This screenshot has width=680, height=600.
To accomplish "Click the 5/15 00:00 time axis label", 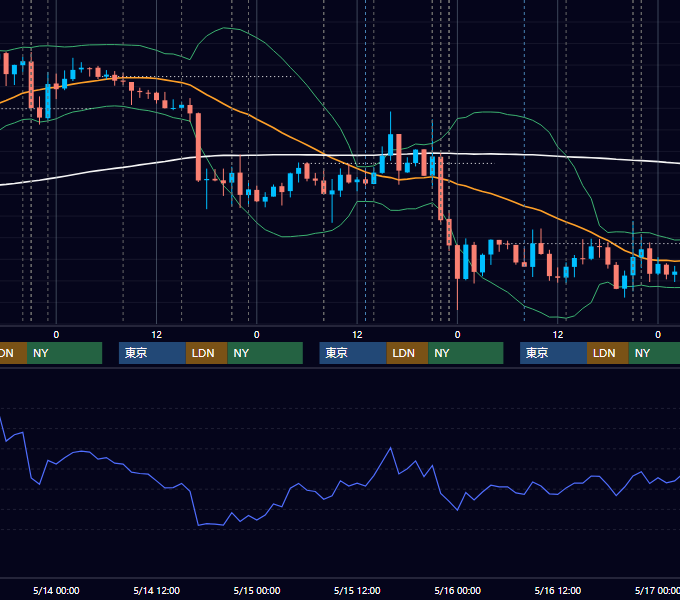I will [257, 590].
